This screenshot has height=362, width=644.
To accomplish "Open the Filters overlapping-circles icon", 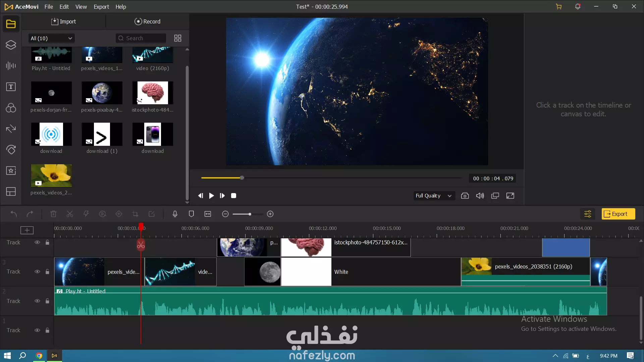I will [x=11, y=108].
